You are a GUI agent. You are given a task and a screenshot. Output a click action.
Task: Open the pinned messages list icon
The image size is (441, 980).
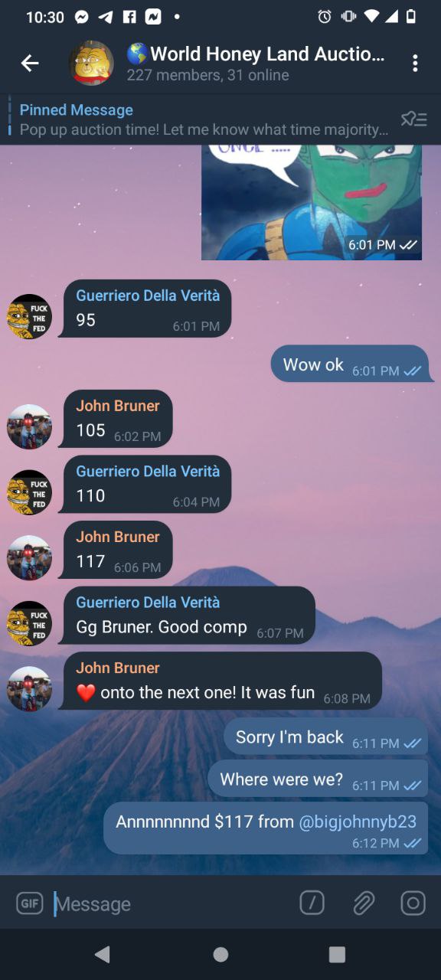pyautogui.click(x=414, y=119)
